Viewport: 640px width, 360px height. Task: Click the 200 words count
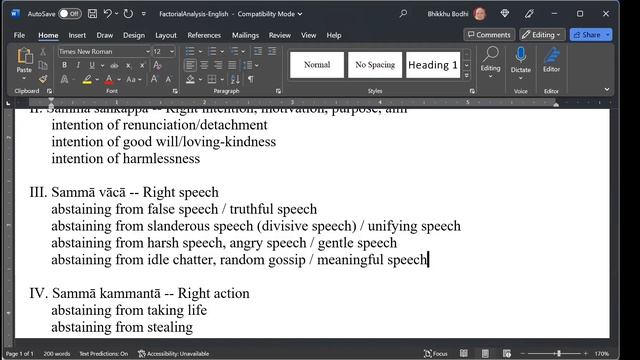(57, 353)
